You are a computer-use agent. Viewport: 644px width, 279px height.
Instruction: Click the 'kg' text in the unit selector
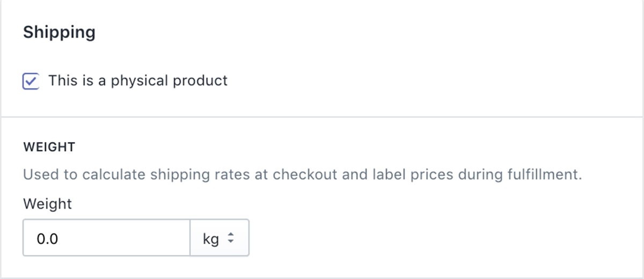210,238
